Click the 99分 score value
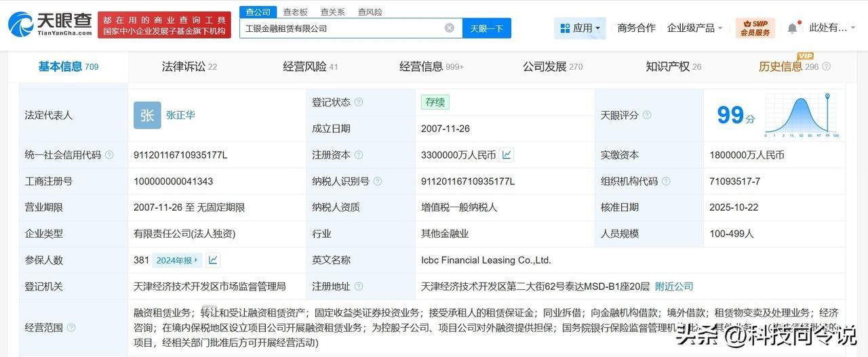 [x=736, y=115]
